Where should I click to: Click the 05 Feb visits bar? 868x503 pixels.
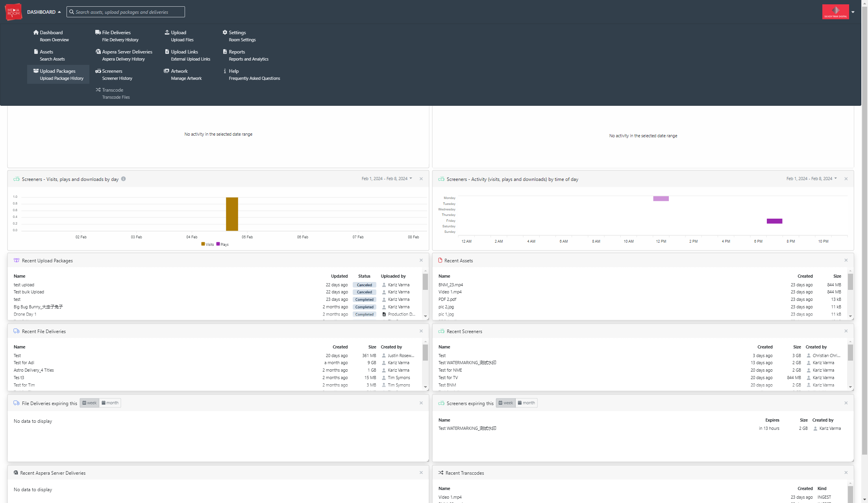[x=232, y=214]
